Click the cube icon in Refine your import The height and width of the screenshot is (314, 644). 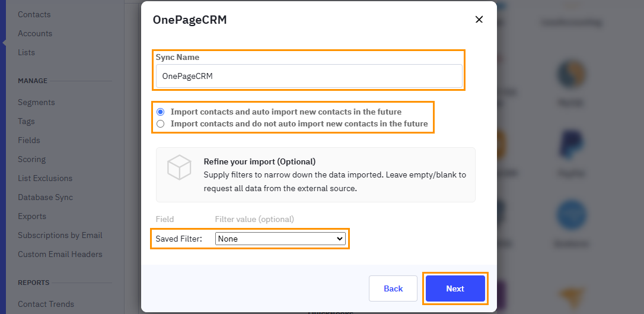click(x=179, y=167)
